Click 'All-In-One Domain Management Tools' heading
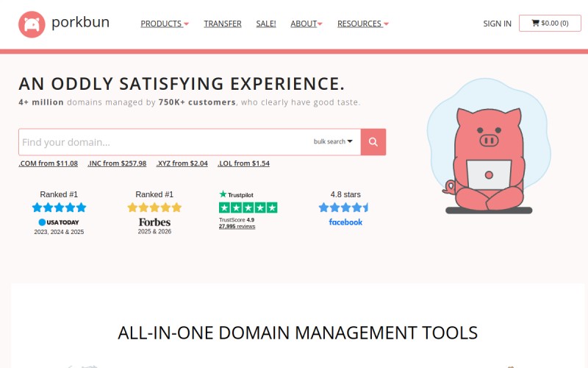Screen dimensions: 588x368 (x=298, y=333)
